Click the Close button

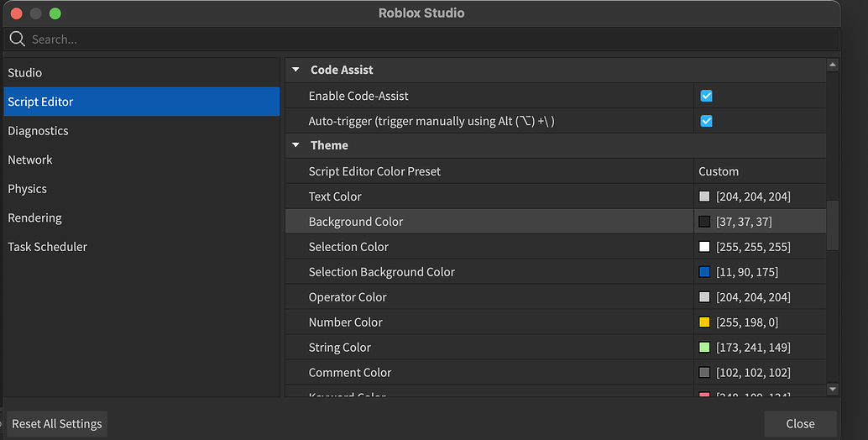(x=801, y=424)
